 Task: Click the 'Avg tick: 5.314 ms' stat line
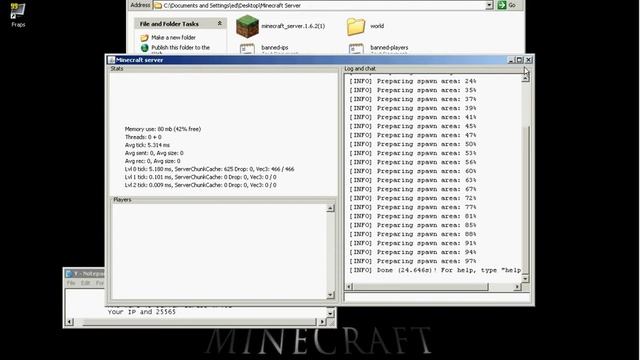point(147,145)
